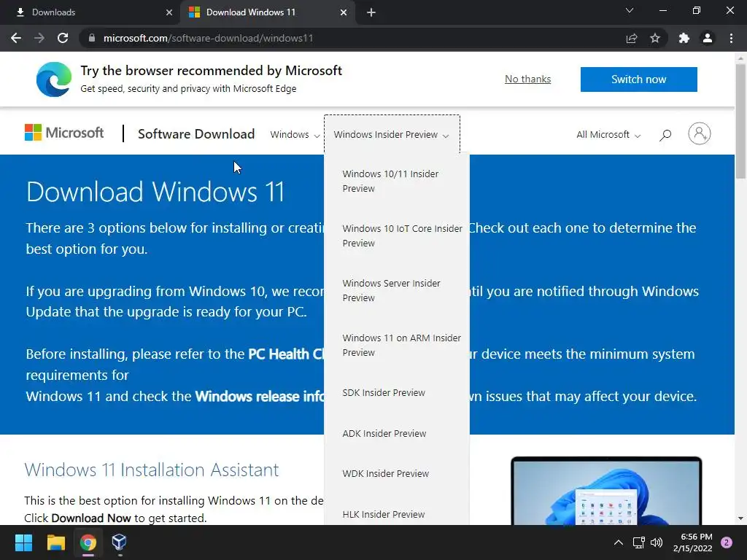Expand the All Microsoft menu
The width and height of the screenshot is (747, 560).
tap(608, 135)
